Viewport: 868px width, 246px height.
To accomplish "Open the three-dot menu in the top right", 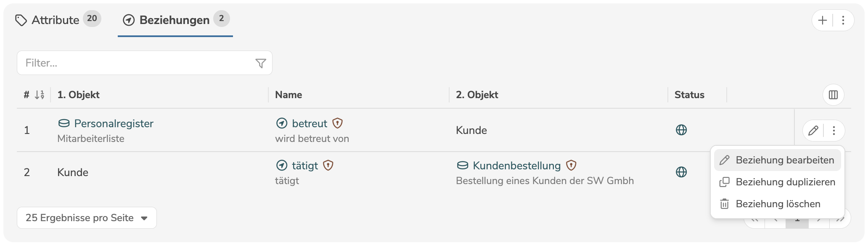I will pos(842,20).
